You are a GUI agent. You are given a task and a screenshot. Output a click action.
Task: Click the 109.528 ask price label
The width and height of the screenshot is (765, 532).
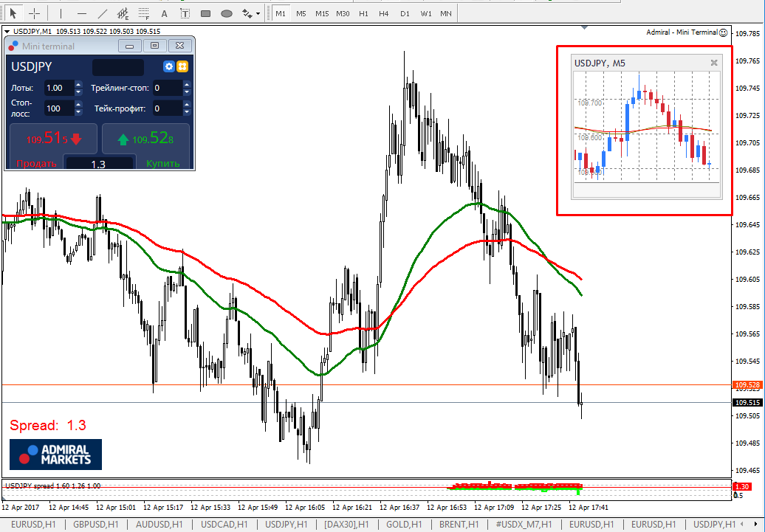click(x=747, y=385)
